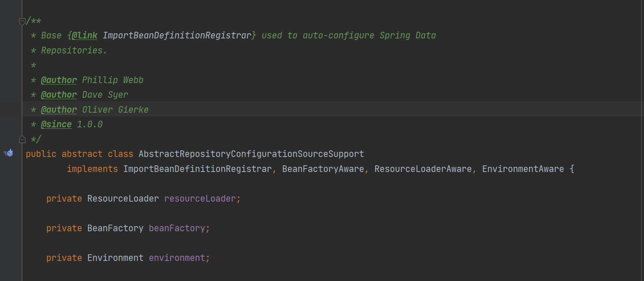The width and height of the screenshot is (644, 281).
Task: Click the environment field name
Action: point(177,258)
